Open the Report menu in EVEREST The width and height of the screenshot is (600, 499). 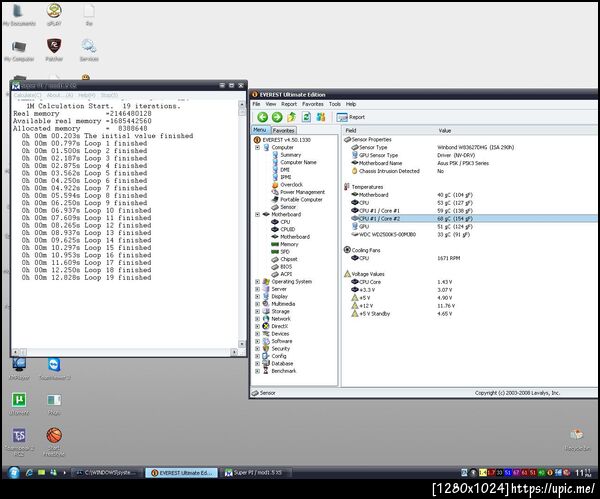[x=289, y=104]
